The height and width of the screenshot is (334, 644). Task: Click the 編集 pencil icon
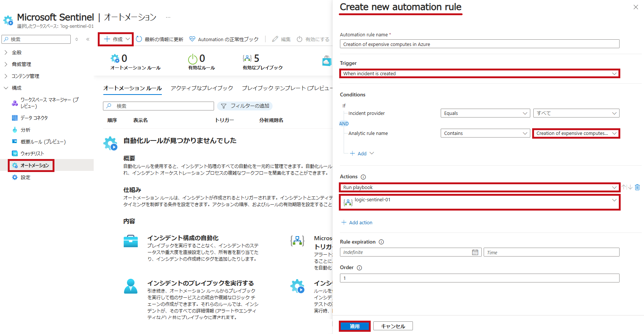(275, 39)
